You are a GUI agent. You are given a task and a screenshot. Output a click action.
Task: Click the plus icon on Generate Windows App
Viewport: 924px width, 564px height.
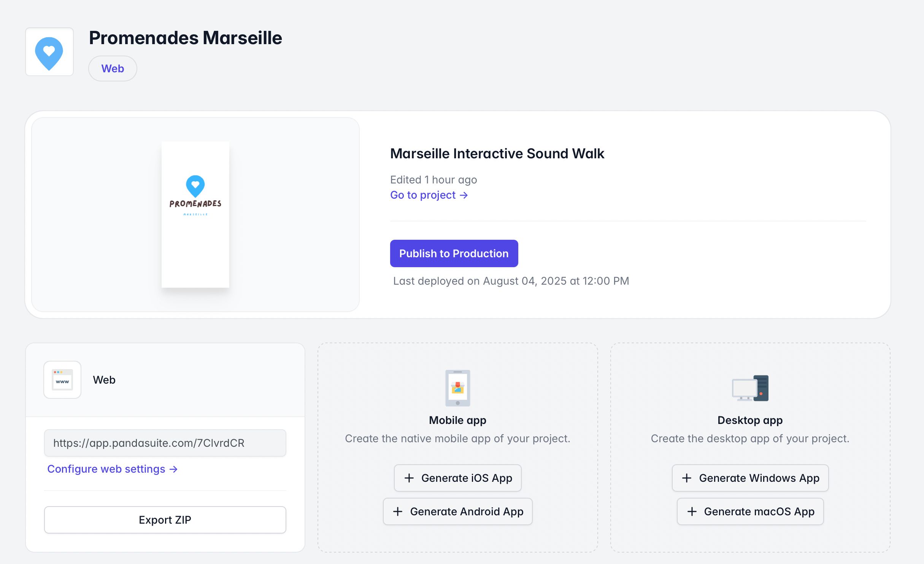tap(687, 478)
